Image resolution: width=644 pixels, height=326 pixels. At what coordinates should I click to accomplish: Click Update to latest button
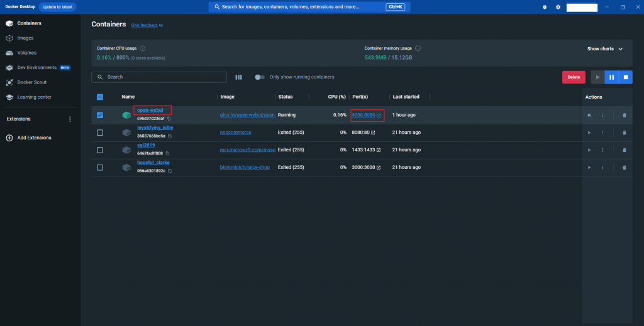(57, 7)
